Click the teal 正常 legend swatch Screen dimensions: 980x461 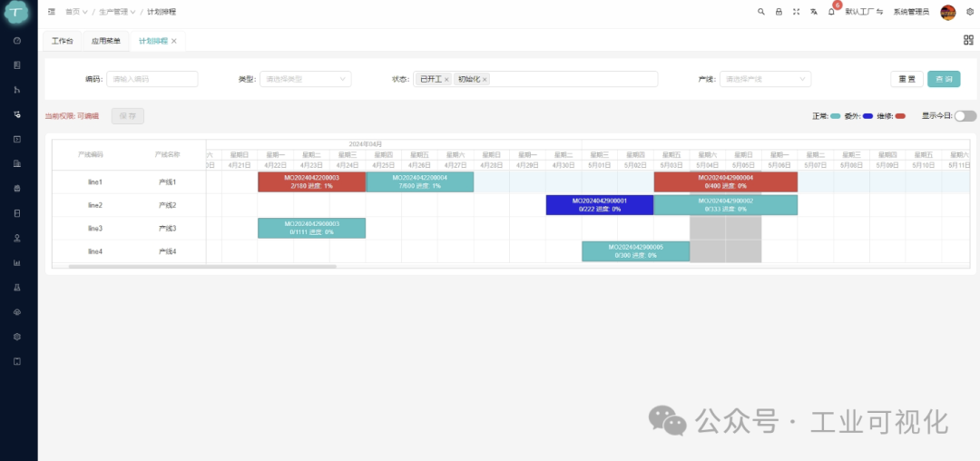coord(836,116)
